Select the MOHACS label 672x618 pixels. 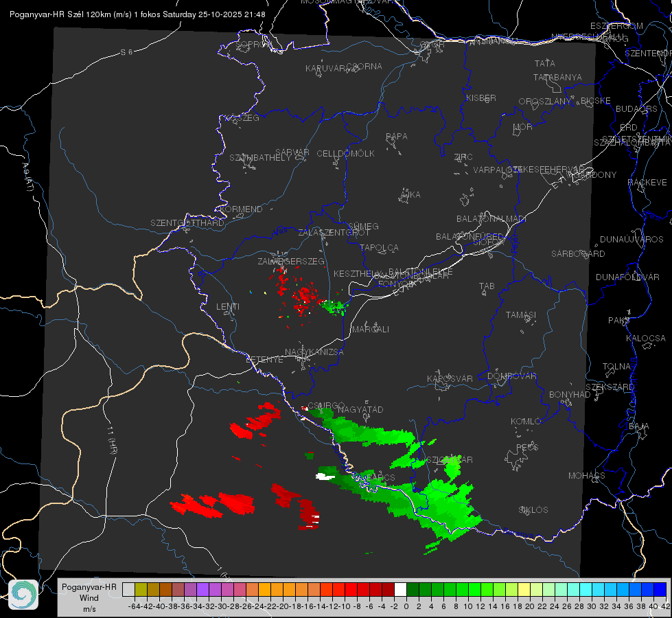587,476
